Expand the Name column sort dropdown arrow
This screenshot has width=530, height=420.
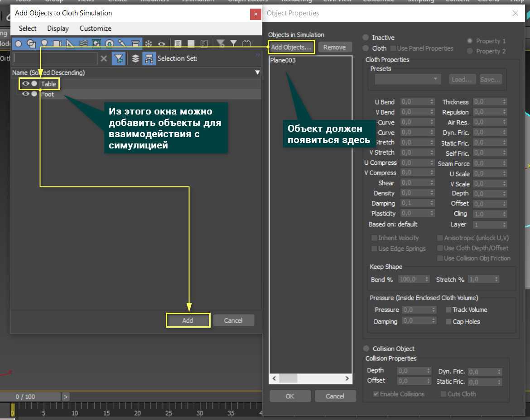(x=257, y=72)
